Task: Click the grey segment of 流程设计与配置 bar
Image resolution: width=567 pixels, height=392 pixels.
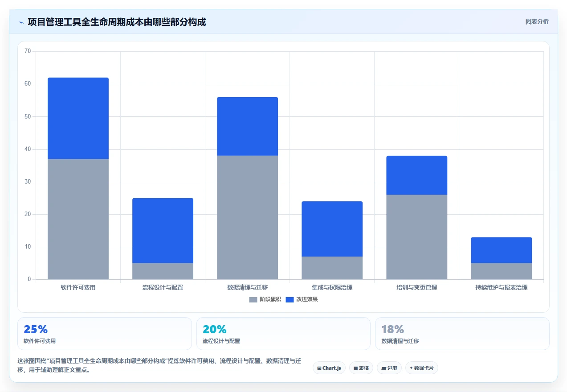Action: pyautogui.click(x=163, y=271)
